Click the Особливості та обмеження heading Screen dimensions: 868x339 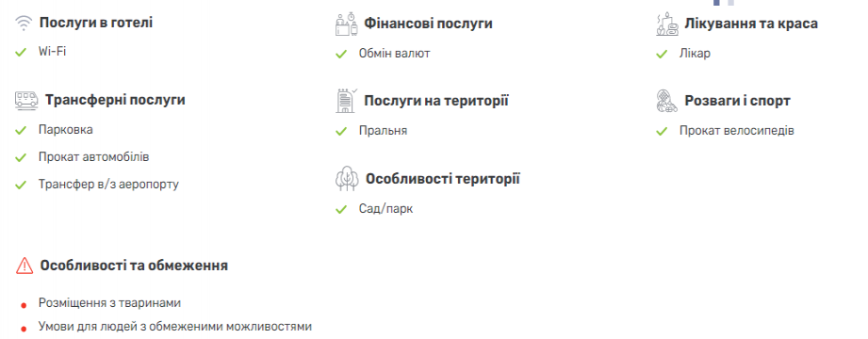tap(134, 266)
